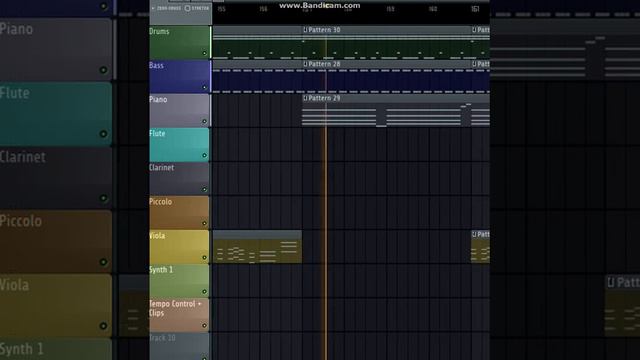Select the Synth 1 track header

point(179,281)
